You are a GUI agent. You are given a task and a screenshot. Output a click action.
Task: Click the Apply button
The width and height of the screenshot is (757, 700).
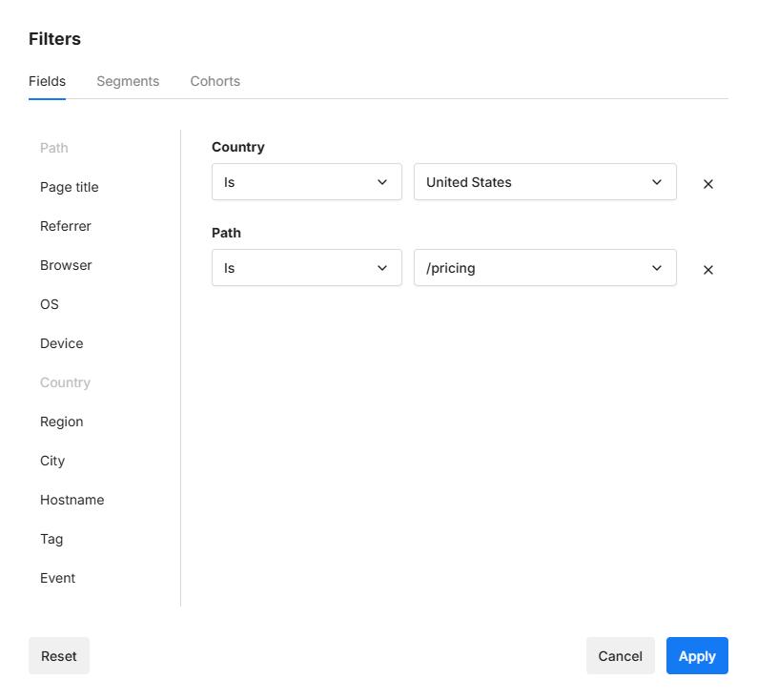[697, 656]
